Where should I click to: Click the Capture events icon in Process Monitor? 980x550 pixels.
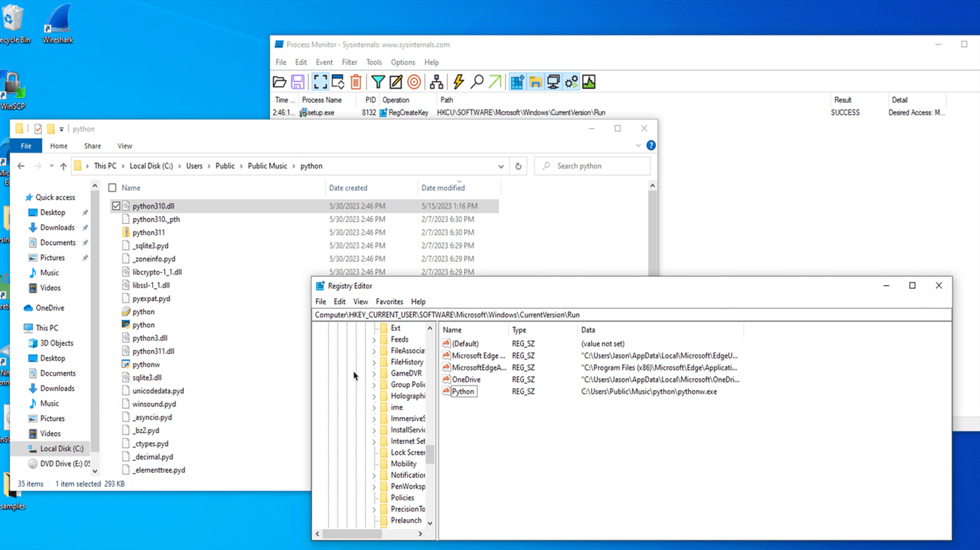pos(320,82)
